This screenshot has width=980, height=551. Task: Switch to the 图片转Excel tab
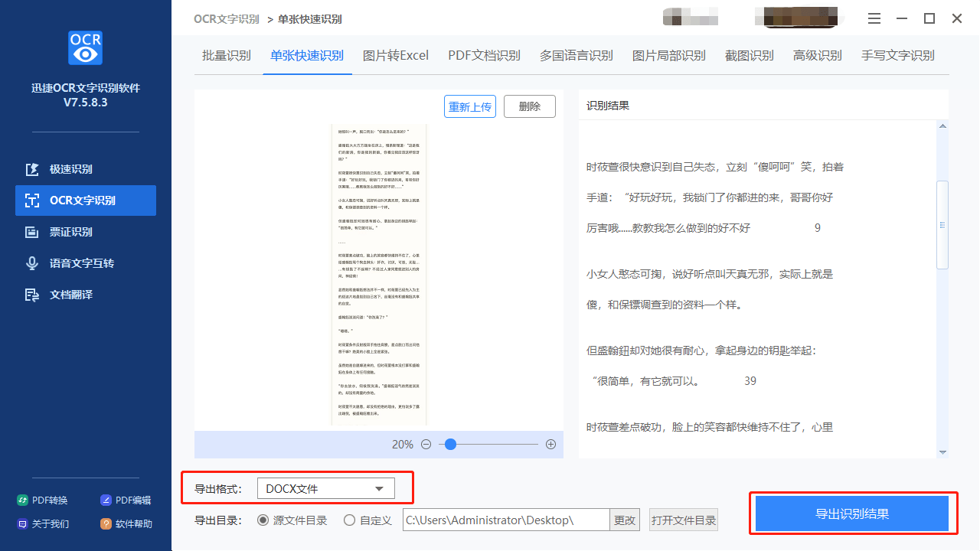pyautogui.click(x=396, y=56)
